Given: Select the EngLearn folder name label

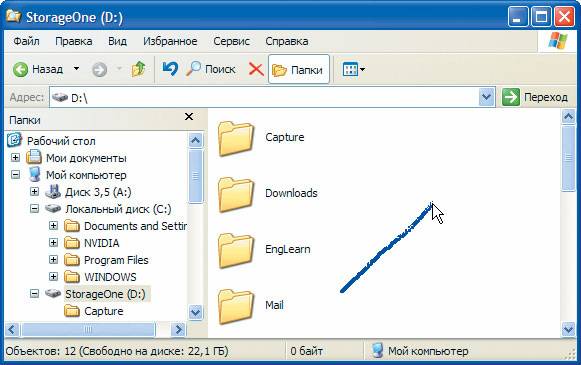Looking at the screenshot, I should pos(288,249).
